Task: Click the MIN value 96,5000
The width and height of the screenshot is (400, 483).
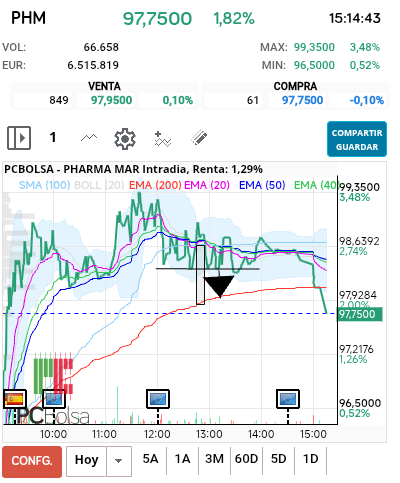Action: [x=314, y=65]
